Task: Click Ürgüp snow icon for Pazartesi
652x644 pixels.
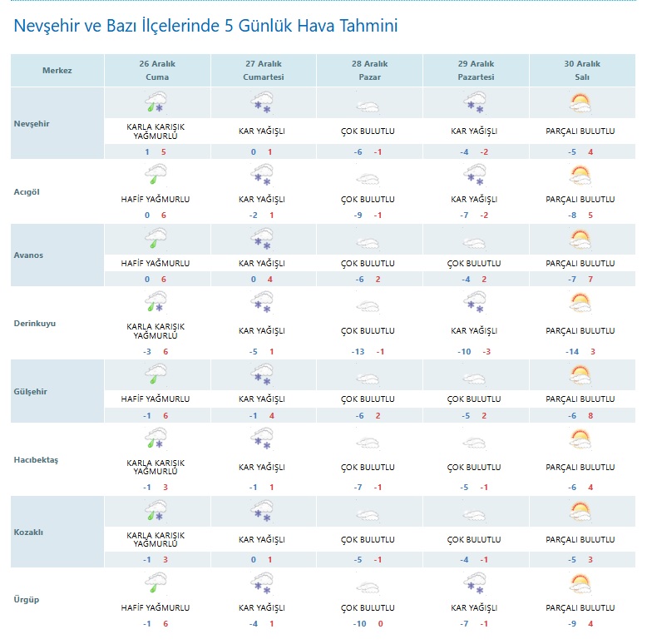Action: pos(475,582)
